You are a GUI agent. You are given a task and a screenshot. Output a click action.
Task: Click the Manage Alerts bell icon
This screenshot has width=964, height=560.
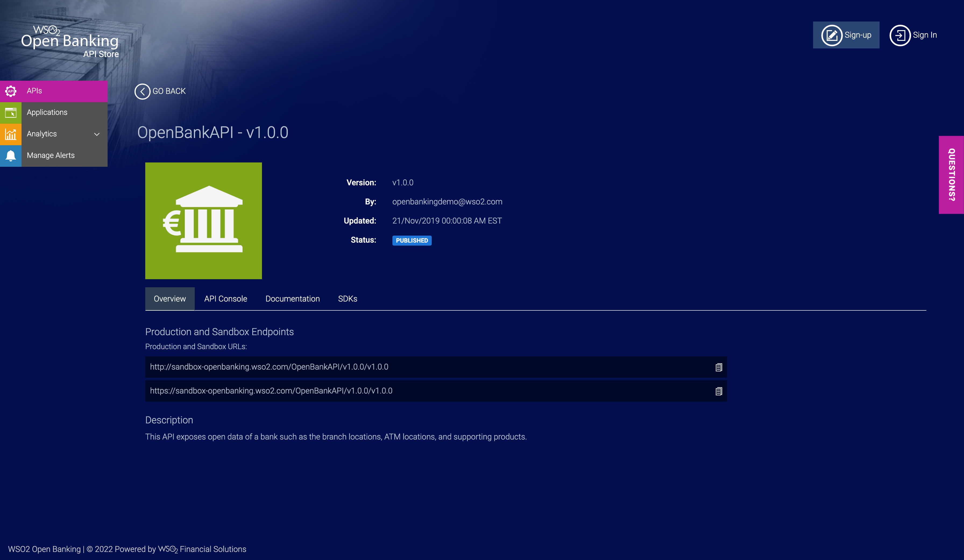pyautogui.click(x=11, y=155)
